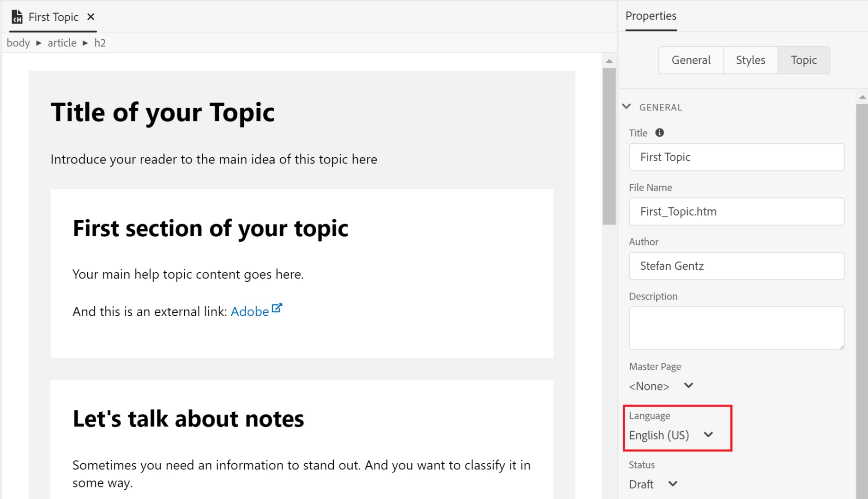Click the GENERAL section label

660,107
